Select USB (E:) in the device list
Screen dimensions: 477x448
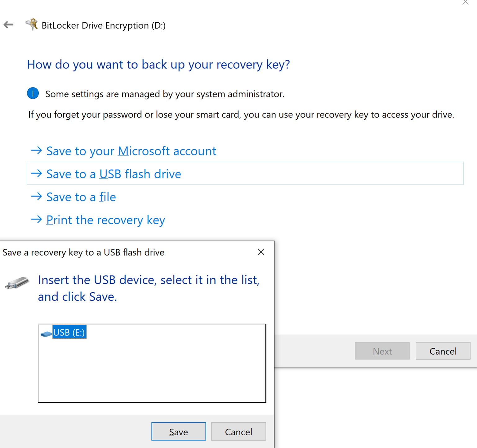click(69, 332)
